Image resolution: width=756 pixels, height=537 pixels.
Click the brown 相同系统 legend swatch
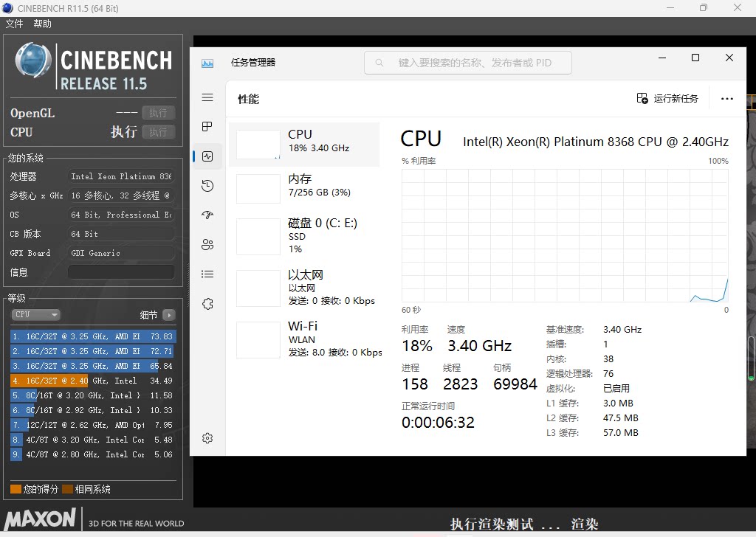(x=67, y=489)
